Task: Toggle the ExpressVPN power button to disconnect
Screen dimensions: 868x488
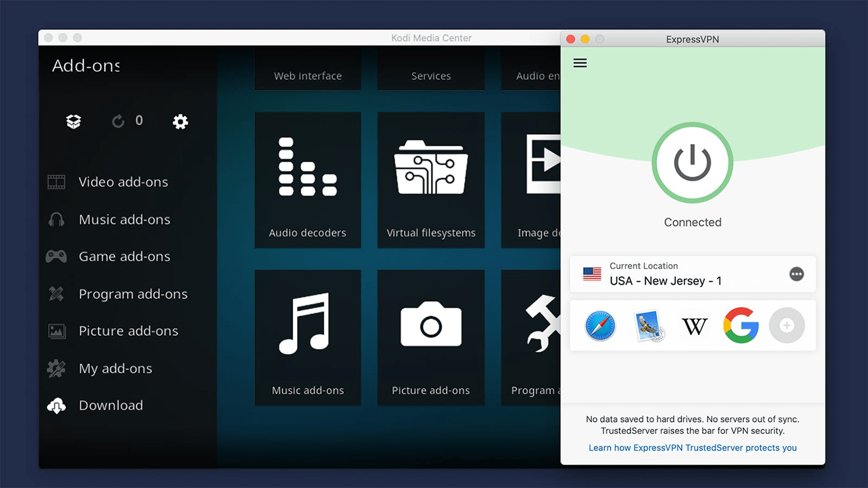Action: [692, 163]
